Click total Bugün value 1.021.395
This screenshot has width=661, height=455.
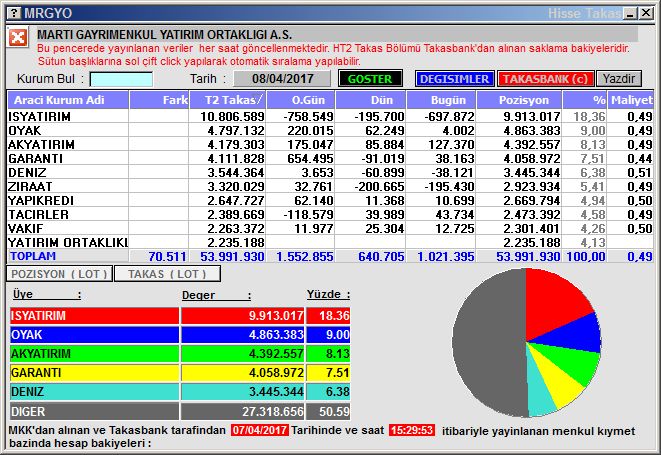446,256
